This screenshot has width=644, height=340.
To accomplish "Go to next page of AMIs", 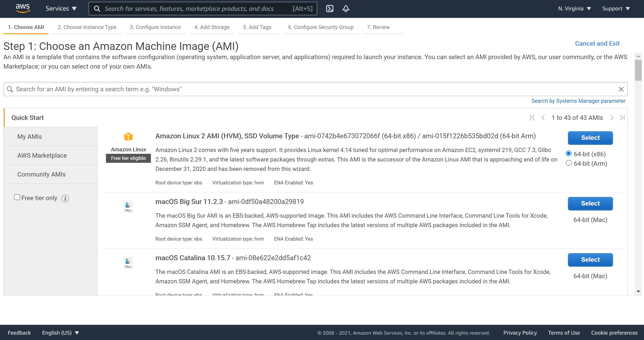I will (612, 118).
